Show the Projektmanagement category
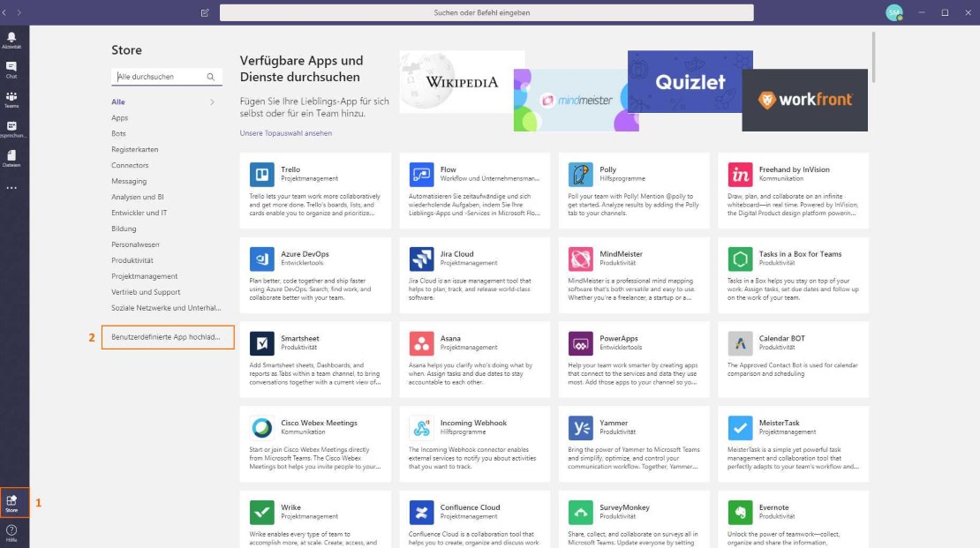 click(x=145, y=275)
